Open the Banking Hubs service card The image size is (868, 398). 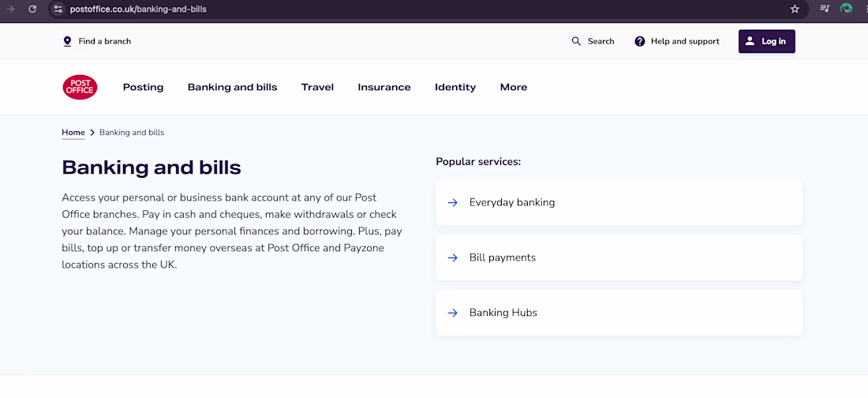(x=619, y=313)
